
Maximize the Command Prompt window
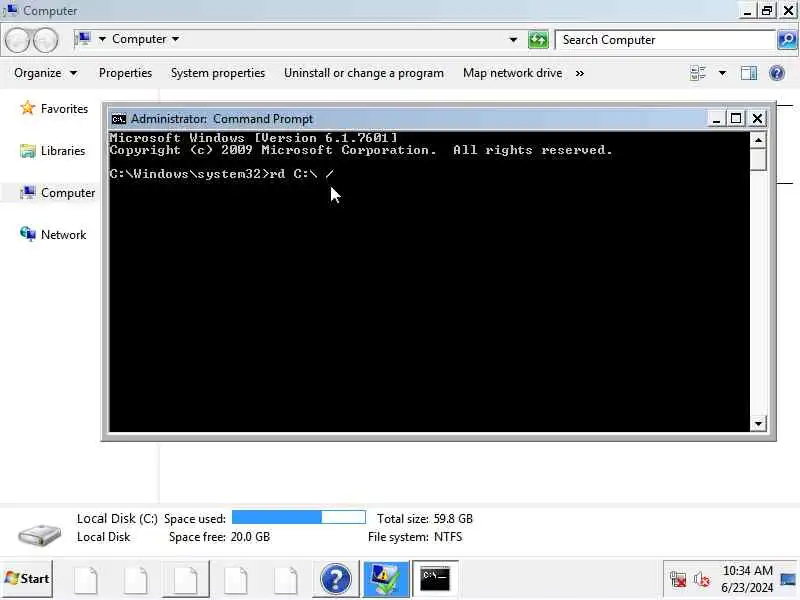point(736,119)
